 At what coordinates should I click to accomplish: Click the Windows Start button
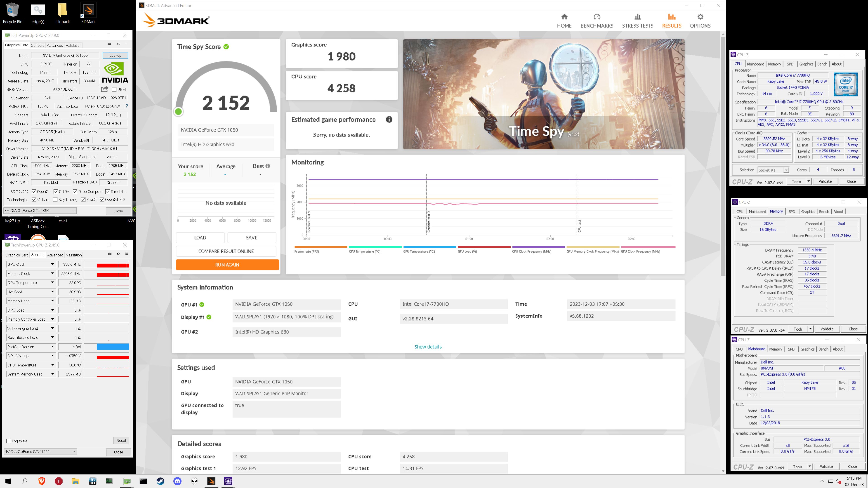[x=8, y=481]
